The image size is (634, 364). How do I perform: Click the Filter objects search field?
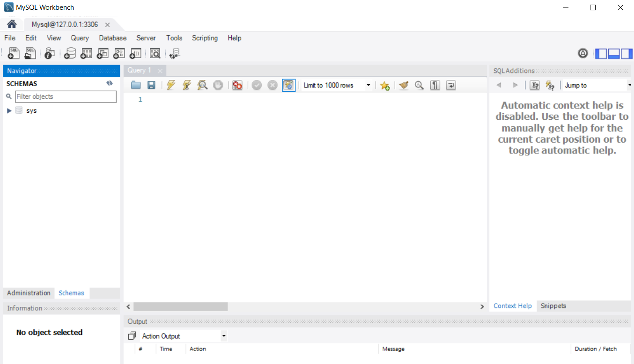coord(66,96)
